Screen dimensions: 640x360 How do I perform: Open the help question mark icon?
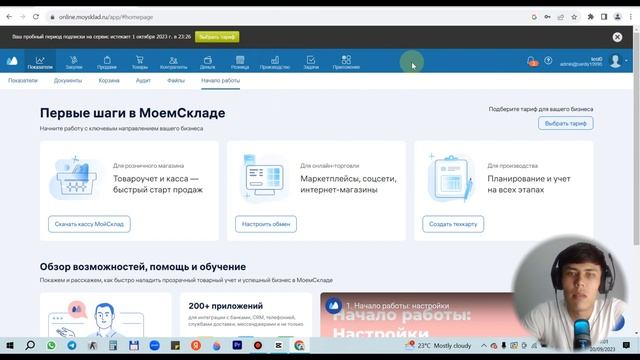[548, 60]
